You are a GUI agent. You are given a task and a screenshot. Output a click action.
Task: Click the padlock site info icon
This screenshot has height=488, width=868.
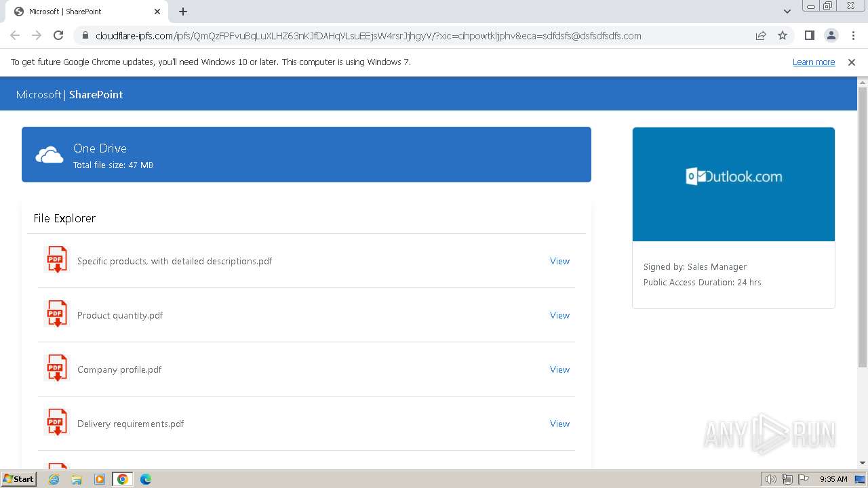pyautogui.click(x=85, y=36)
